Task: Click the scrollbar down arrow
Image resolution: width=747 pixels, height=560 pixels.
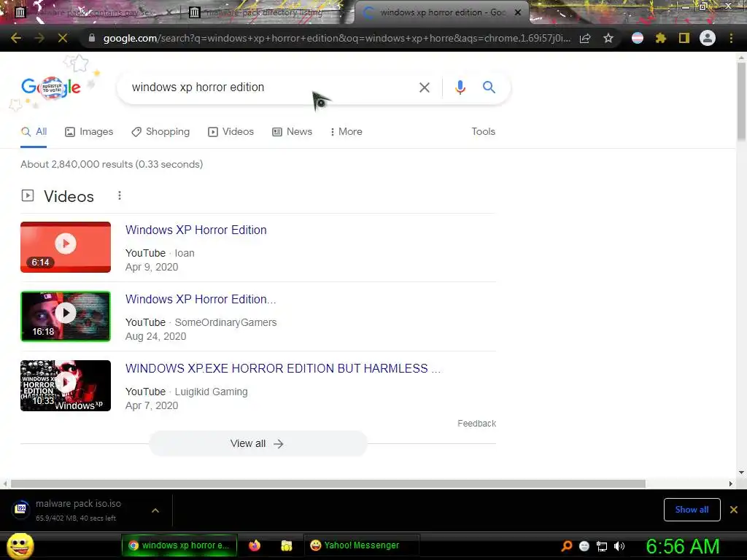Action: [x=741, y=472]
